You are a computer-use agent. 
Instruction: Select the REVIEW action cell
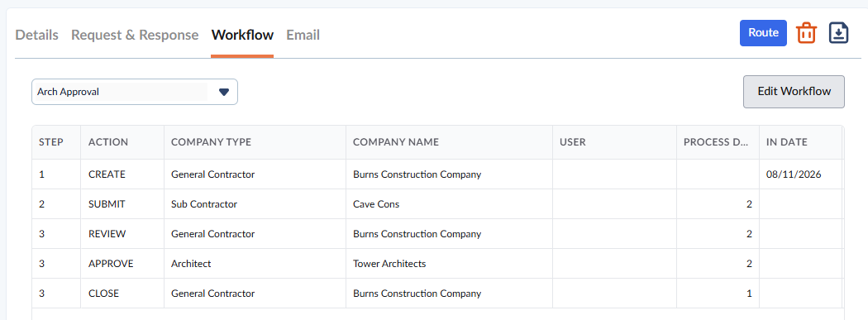coord(122,234)
